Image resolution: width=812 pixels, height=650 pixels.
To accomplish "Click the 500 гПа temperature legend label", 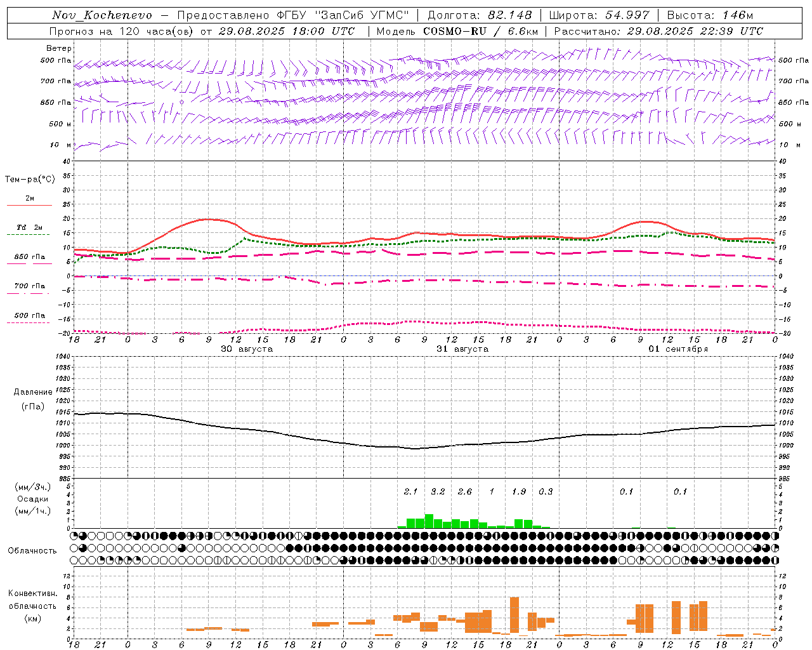I will [30, 315].
